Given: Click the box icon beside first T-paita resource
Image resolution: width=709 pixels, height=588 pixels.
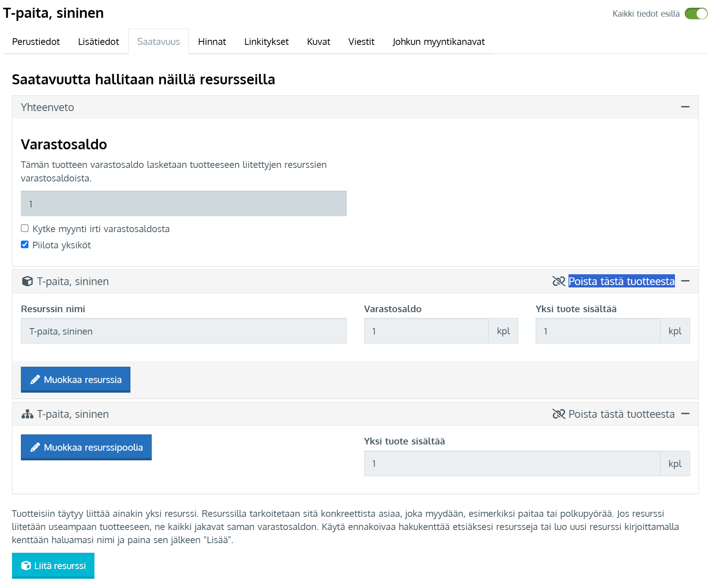Looking at the screenshot, I should (x=27, y=281).
